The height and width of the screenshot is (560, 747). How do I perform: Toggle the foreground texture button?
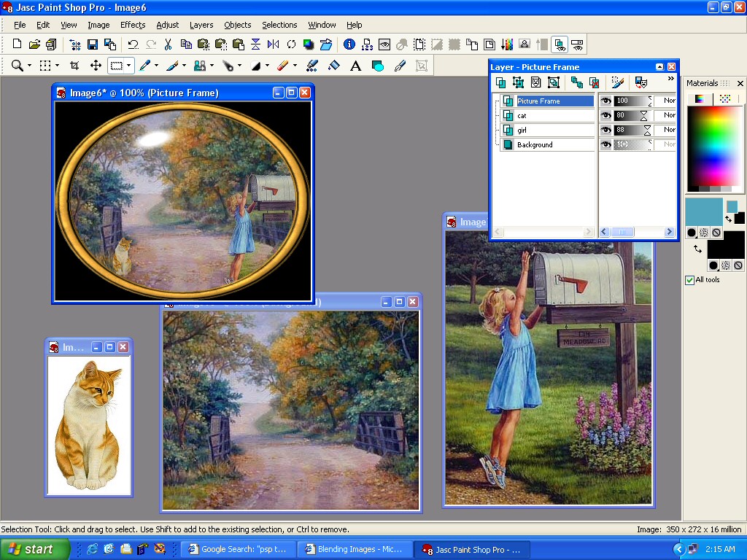coord(704,233)
